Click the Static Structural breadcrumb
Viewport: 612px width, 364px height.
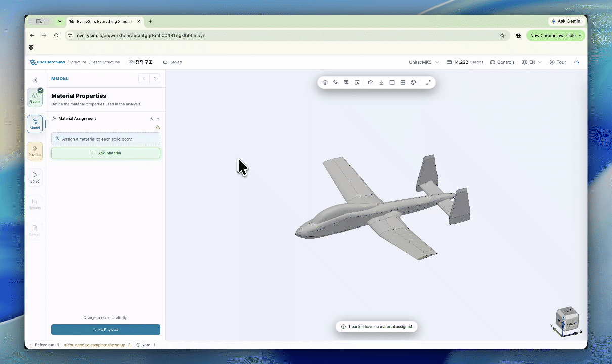(106, 62)
